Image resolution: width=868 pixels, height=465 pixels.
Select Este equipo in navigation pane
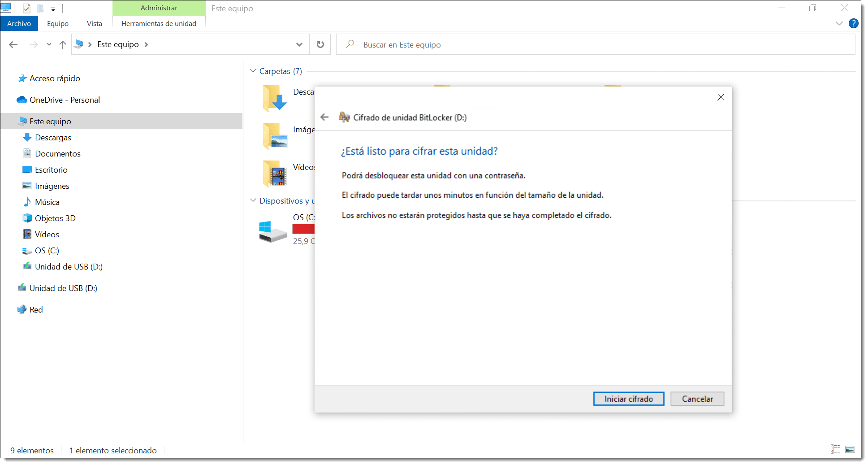click(121, 121)
